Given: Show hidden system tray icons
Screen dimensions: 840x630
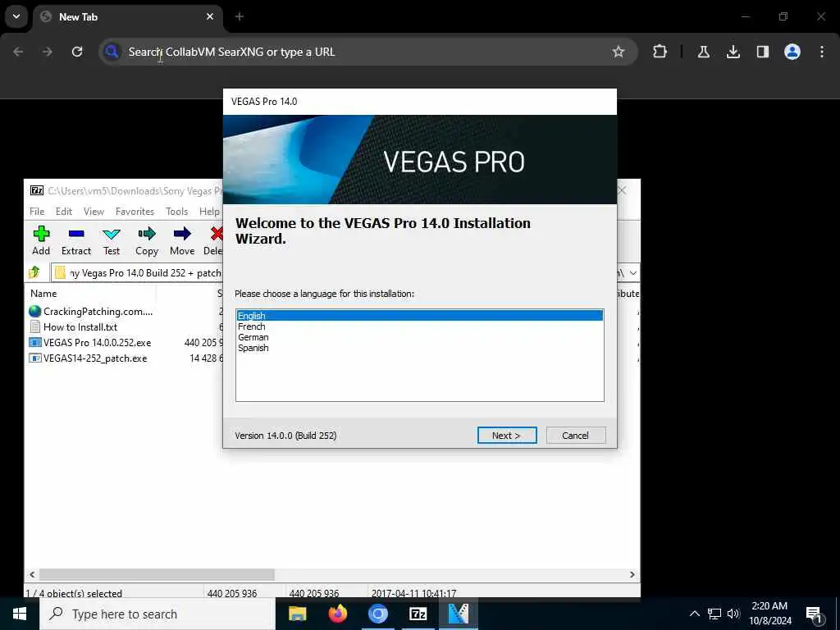Looking at the screenshot, I should coord(694,614).
